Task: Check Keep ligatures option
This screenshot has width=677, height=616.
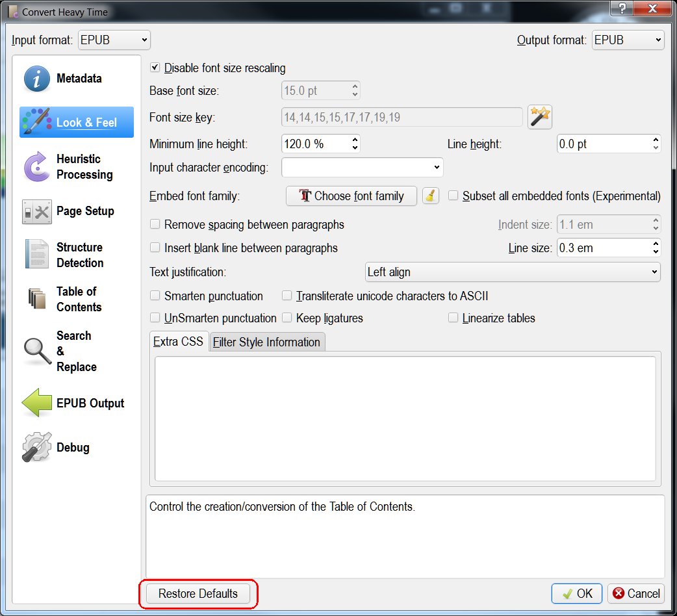Action: pyautogui.click(x=287, y=318)
